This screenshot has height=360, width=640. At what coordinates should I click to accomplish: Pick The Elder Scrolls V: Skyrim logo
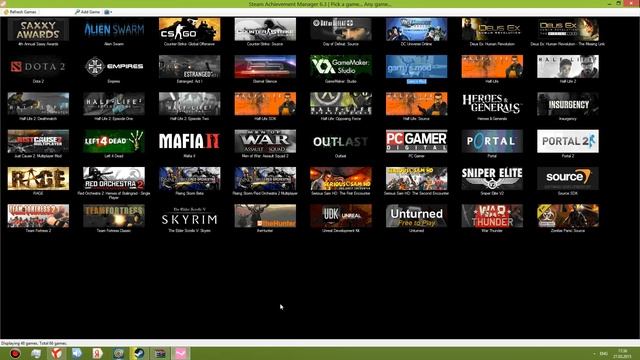189,216
